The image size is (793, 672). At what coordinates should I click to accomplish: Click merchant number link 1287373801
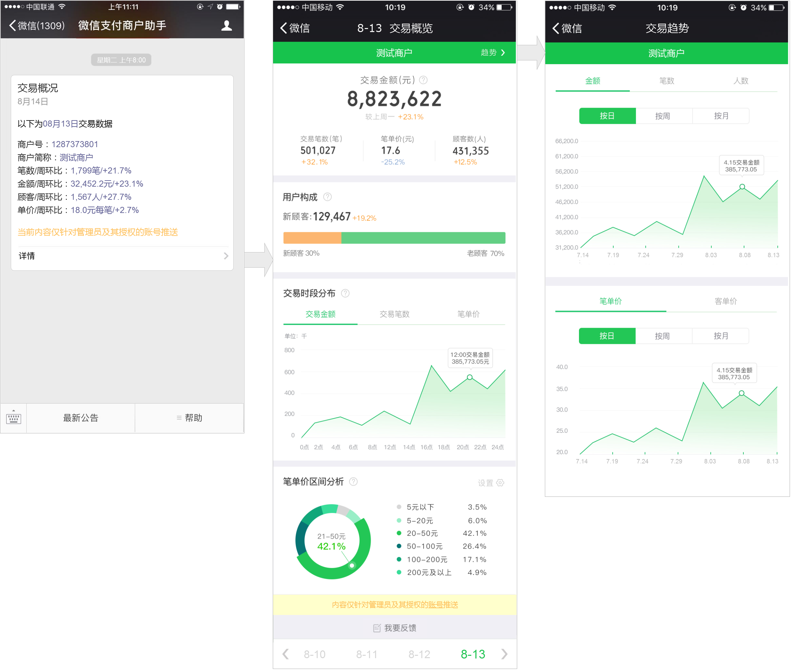coord(75,145)
